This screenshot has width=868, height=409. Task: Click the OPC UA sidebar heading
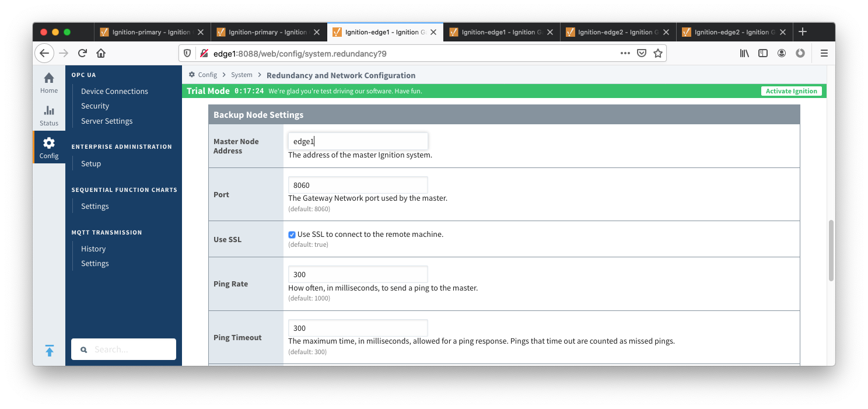coord(83,75)
